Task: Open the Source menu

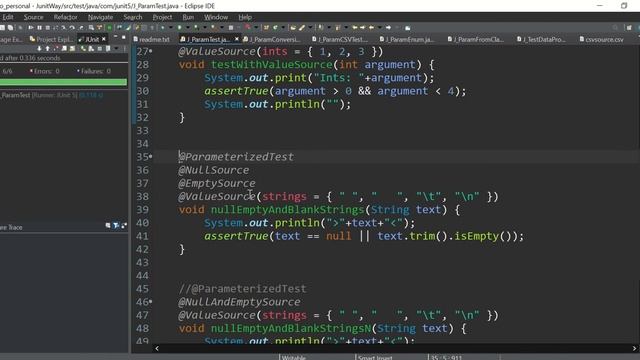Action: [x=33, y=17]
